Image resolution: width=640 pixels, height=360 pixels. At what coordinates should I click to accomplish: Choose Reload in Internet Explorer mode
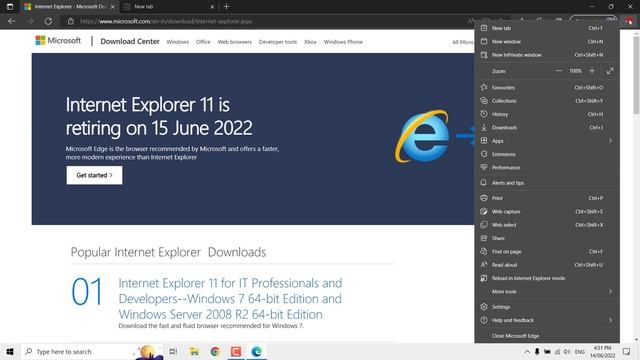pos(547,278)
